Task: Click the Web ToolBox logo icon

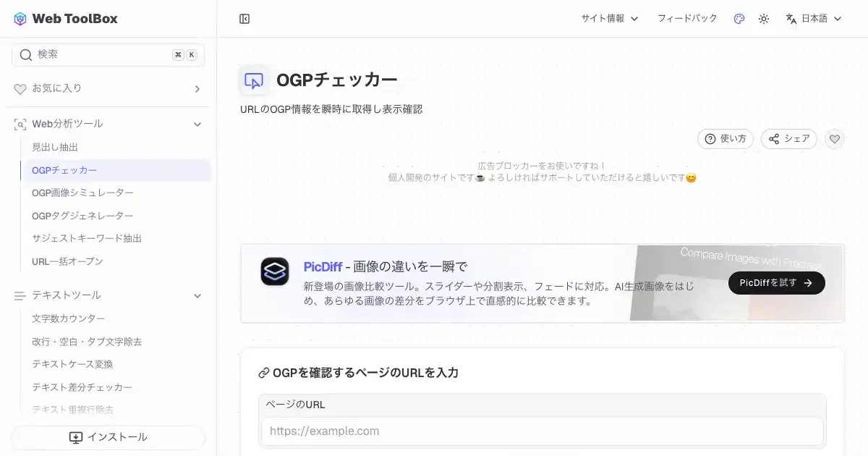Action: tap(20, 19)
